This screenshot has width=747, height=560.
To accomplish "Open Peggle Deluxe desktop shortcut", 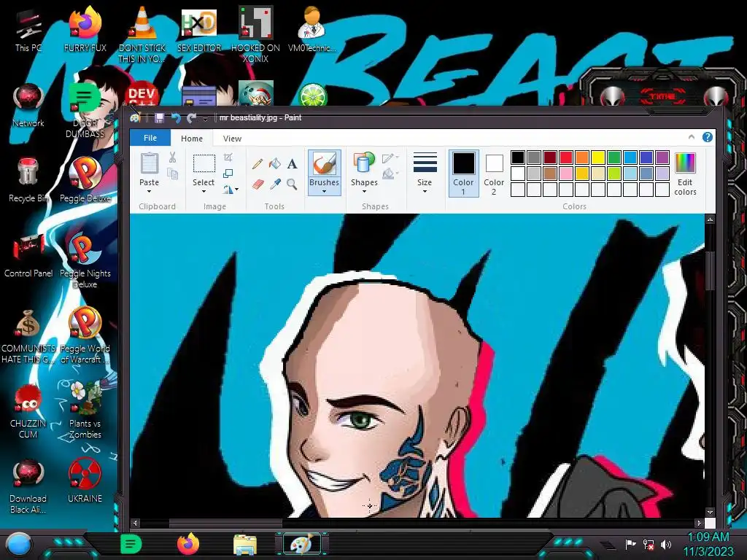I will point(85,180).
